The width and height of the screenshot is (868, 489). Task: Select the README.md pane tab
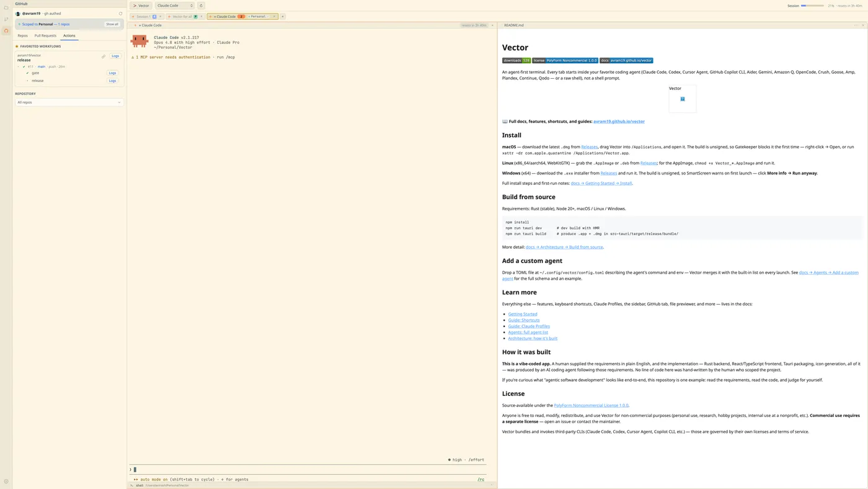[x=513, y=25]
